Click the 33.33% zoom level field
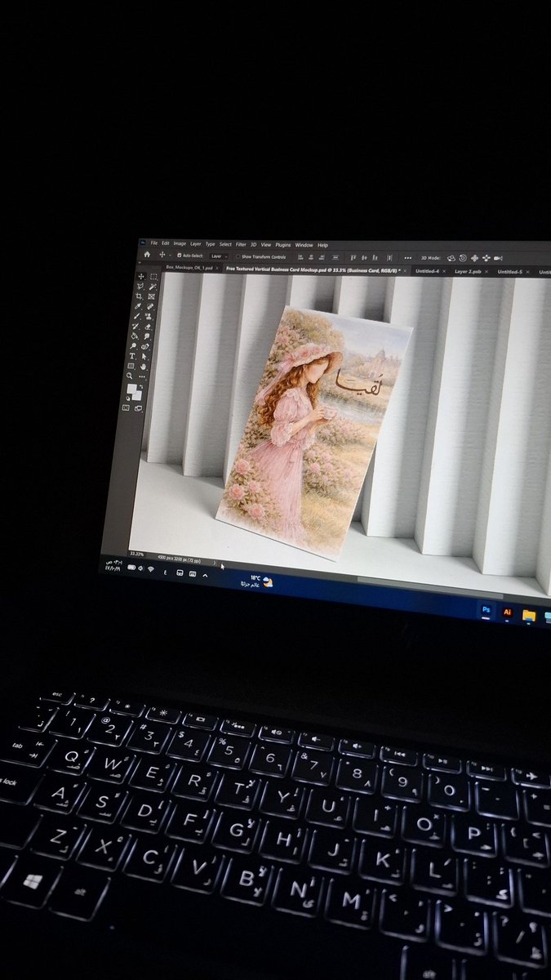The height and width of the screenshot is (980, 551). (x=137, y=554)
